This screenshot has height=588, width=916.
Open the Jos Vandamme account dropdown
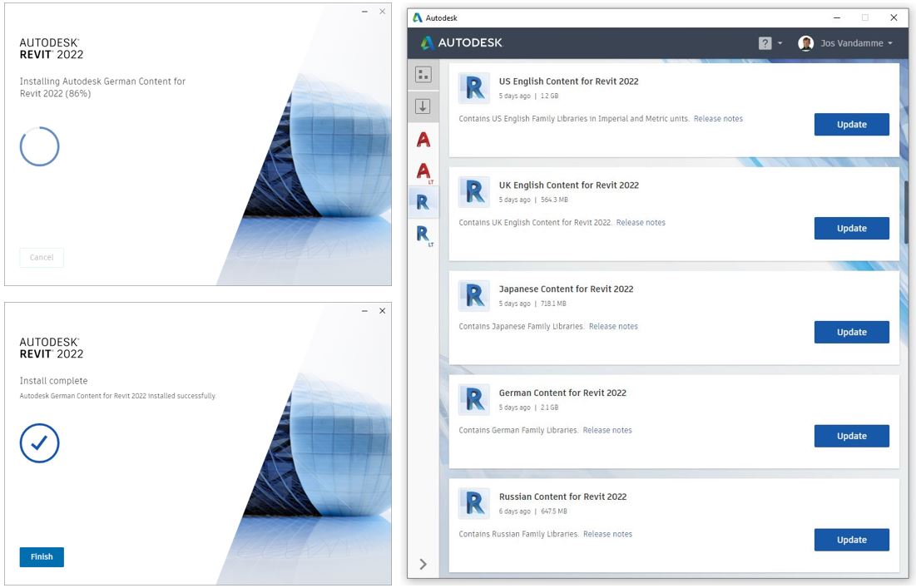(890, 43)
